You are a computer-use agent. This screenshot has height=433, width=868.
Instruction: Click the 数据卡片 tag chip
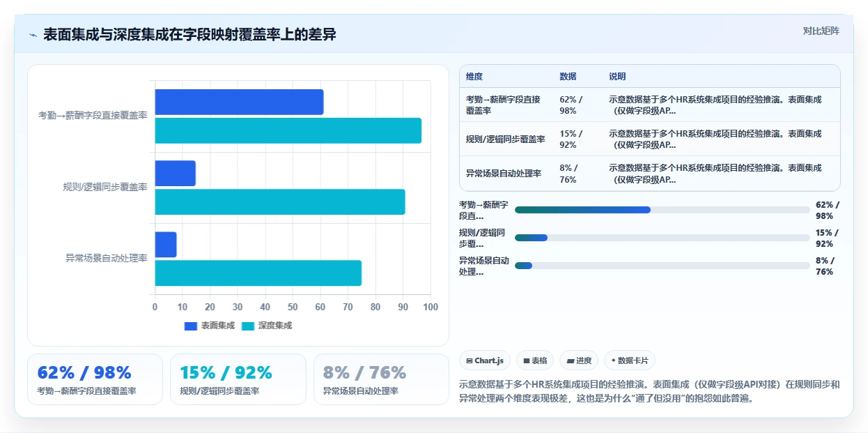coord(630,360)
